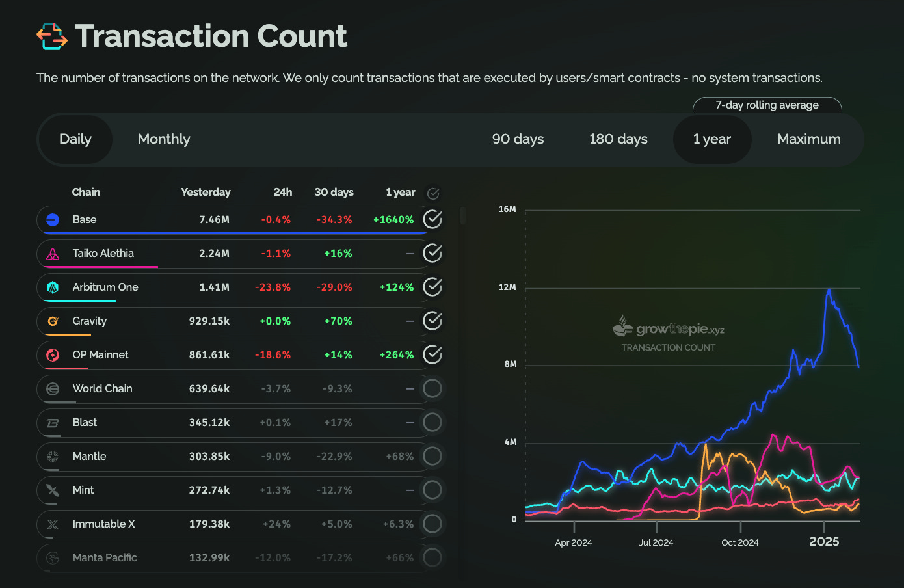
Task: Click the Taiko Alethia logo icon
Action: coord(53,254)
